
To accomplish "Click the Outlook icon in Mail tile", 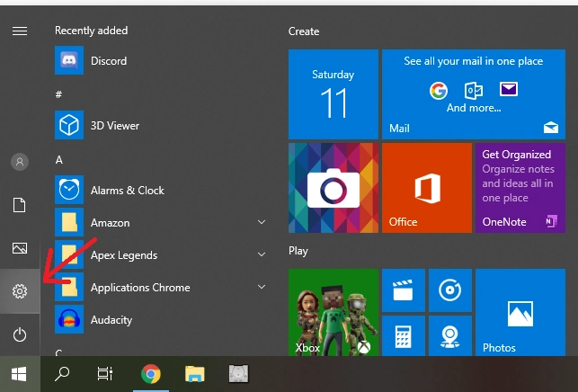I will [x=474, y=90].
